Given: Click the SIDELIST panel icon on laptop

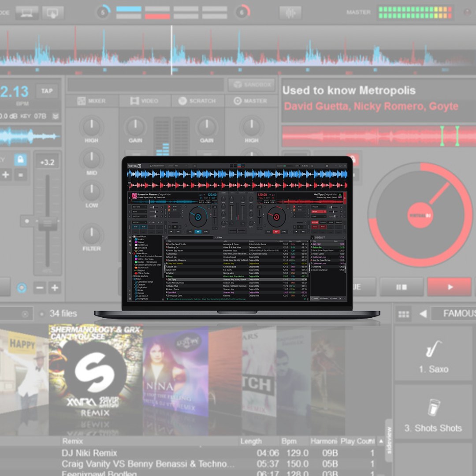Looking at the screenshot, I should click(x=312, y=238).
